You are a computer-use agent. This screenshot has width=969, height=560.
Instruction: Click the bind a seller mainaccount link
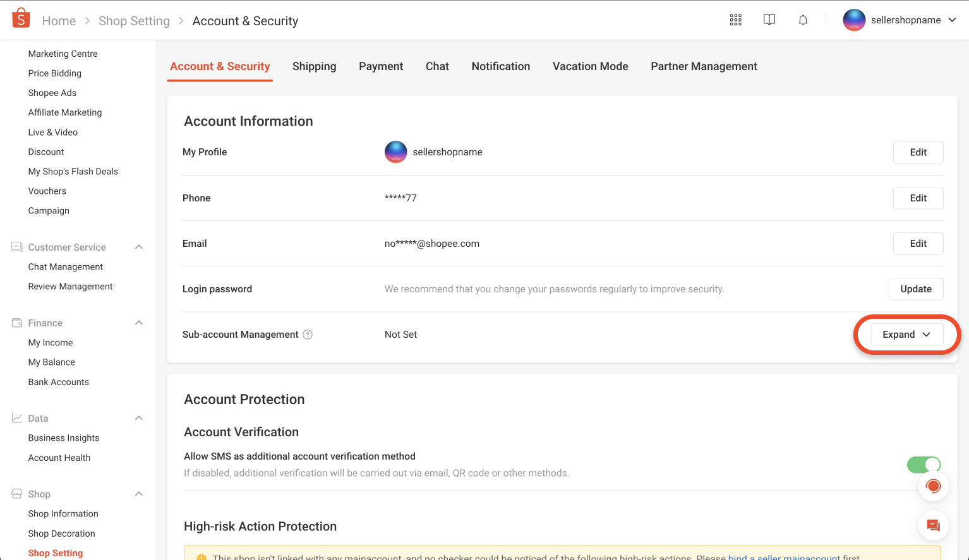point(783,556)
